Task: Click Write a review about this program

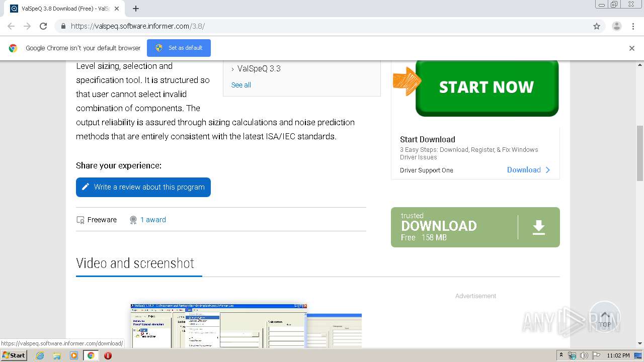Action: 143,187
